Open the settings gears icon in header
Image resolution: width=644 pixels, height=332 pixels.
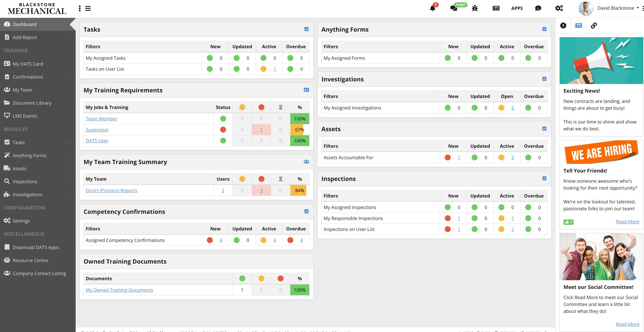559,8
